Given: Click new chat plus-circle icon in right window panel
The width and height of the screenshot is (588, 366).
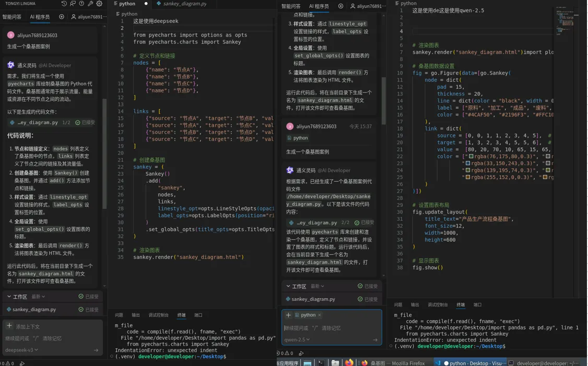Looking at the screenshot, I should coord(340,6).
